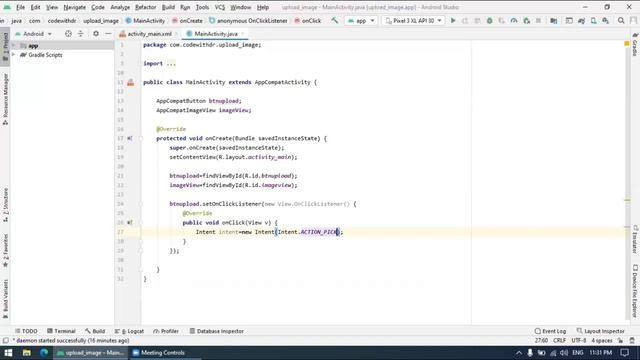Click the Debug app bug icon
This screenshot has height=360, width=640.
point(489,20)
